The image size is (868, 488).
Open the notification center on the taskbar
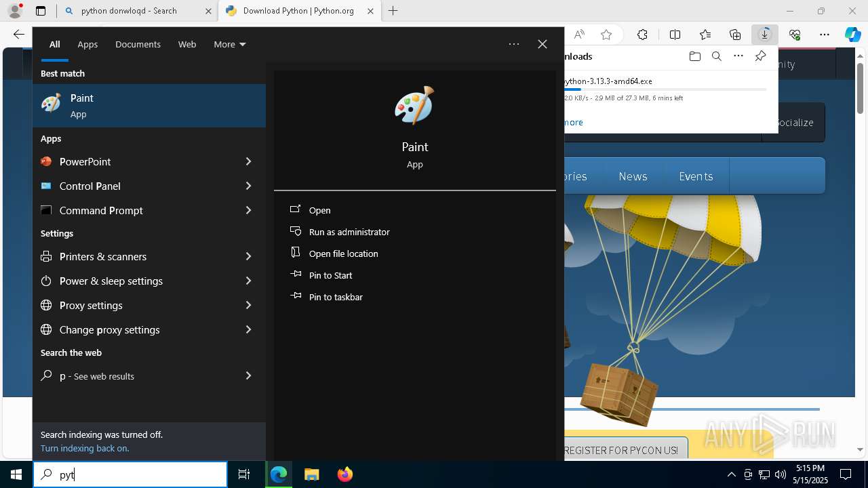[x=846, y=474]
